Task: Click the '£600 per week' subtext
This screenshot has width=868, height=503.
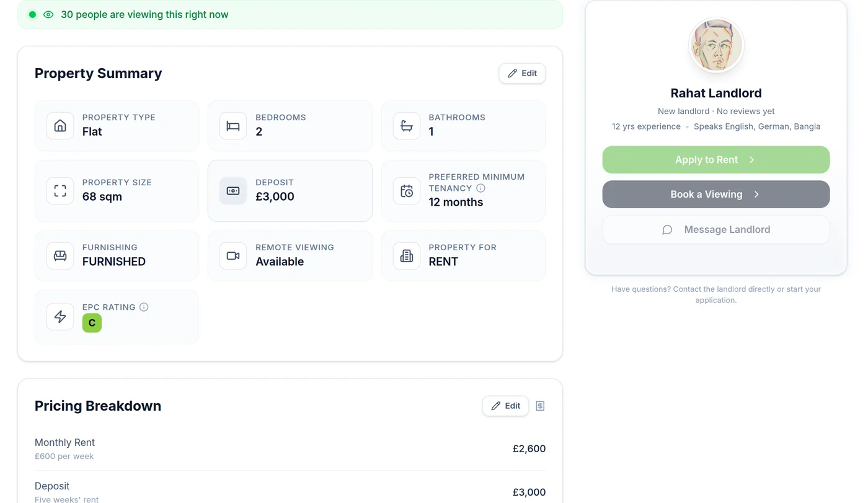Action: pyautogui.click(x=64, y=457)
